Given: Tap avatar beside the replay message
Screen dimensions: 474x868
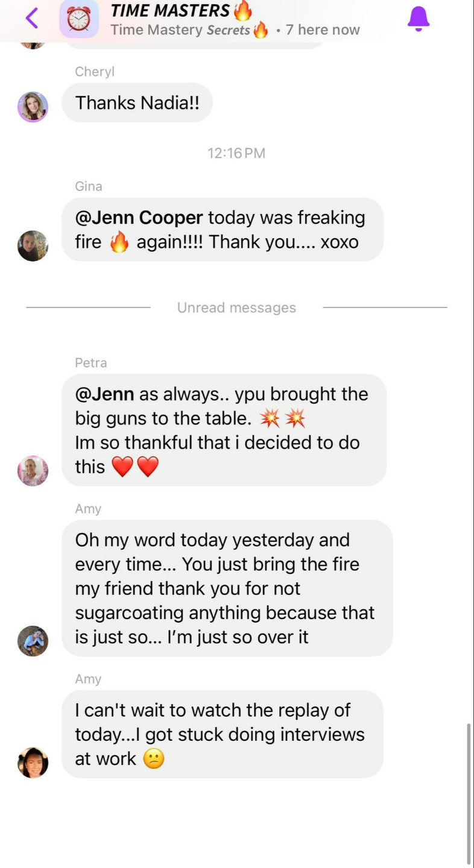Looking at the screenshot, I should coord(33,763).
